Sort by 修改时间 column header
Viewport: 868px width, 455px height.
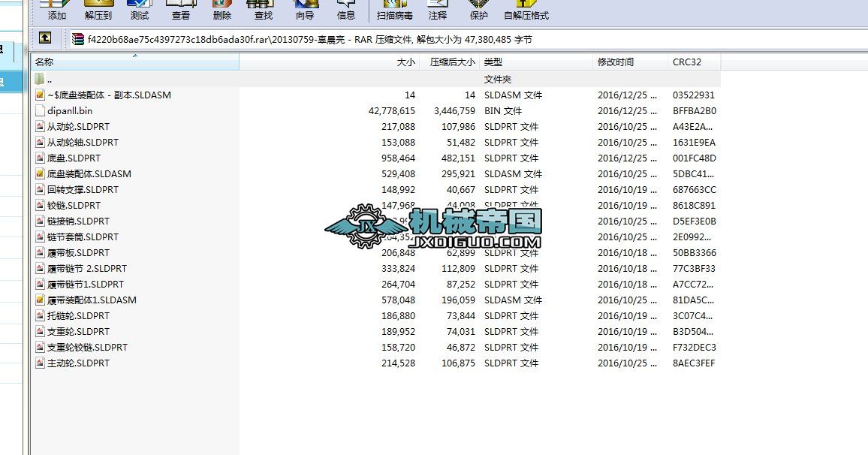[x=631, y=62]
